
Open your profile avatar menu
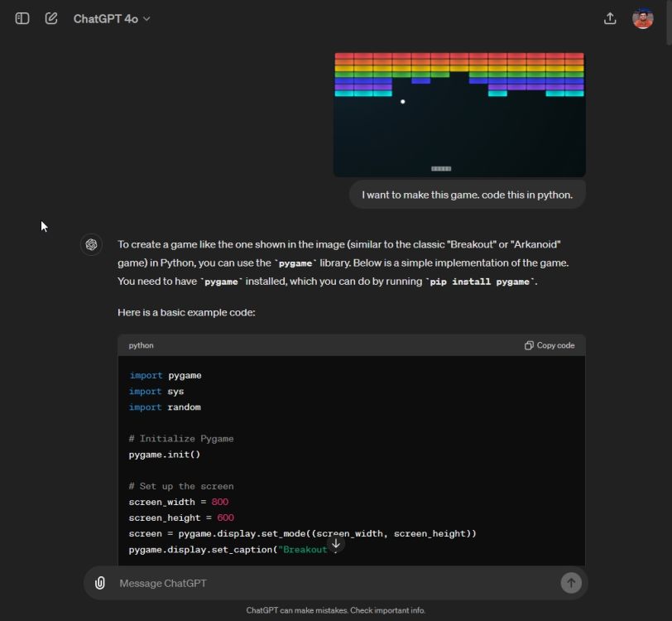click(642, 17)
